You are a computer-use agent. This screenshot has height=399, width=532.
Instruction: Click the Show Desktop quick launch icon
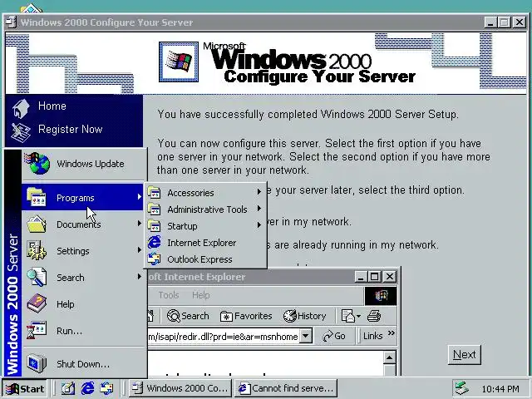pos(68,388)
